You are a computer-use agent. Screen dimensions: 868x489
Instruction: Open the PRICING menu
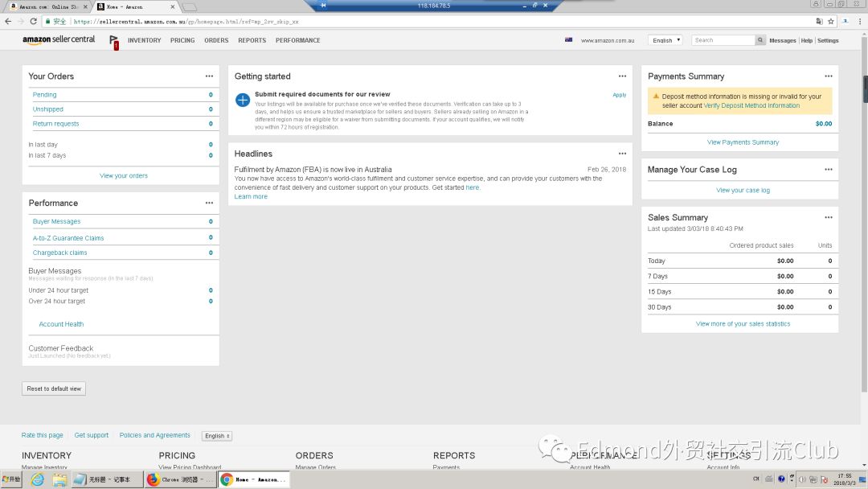182,40
